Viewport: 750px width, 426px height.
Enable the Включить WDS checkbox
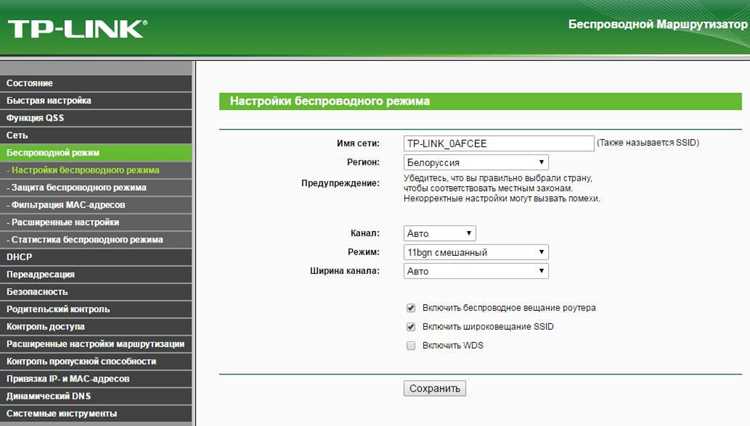[411, 345]
